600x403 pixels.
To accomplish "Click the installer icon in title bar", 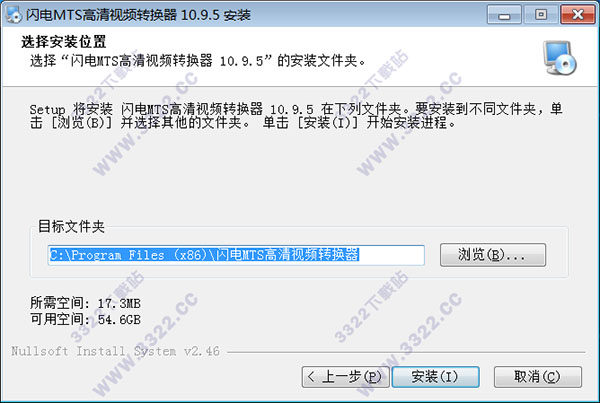I will pyautogui.click(x=13, y=15).
